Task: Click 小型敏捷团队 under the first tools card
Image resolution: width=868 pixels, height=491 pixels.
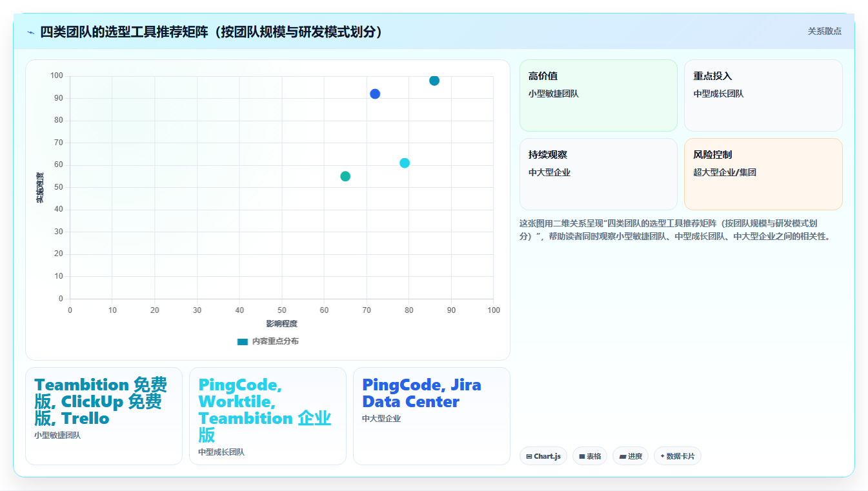Action: (57, 436)
